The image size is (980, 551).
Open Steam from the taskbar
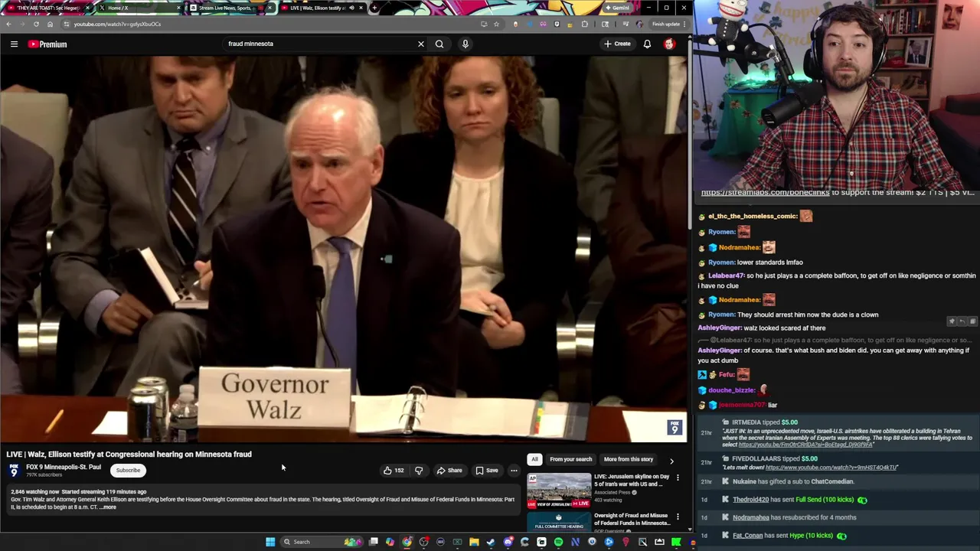(x=491, y=542)
